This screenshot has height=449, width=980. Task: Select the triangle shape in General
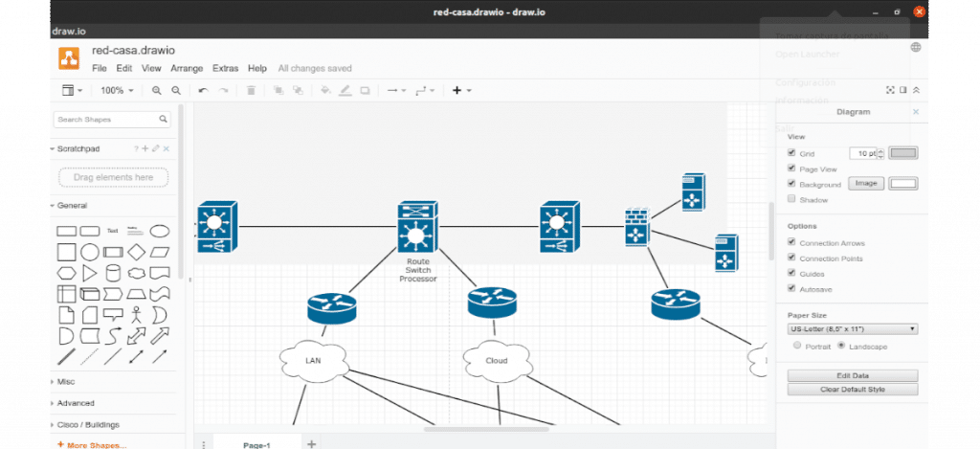tap(90, 273)
